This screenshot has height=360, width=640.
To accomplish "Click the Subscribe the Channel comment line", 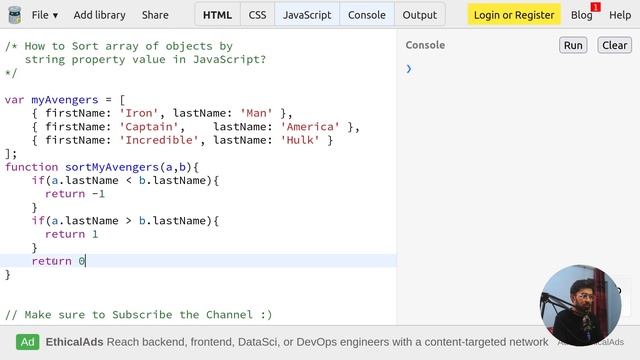I will click(x=138, y=315).
